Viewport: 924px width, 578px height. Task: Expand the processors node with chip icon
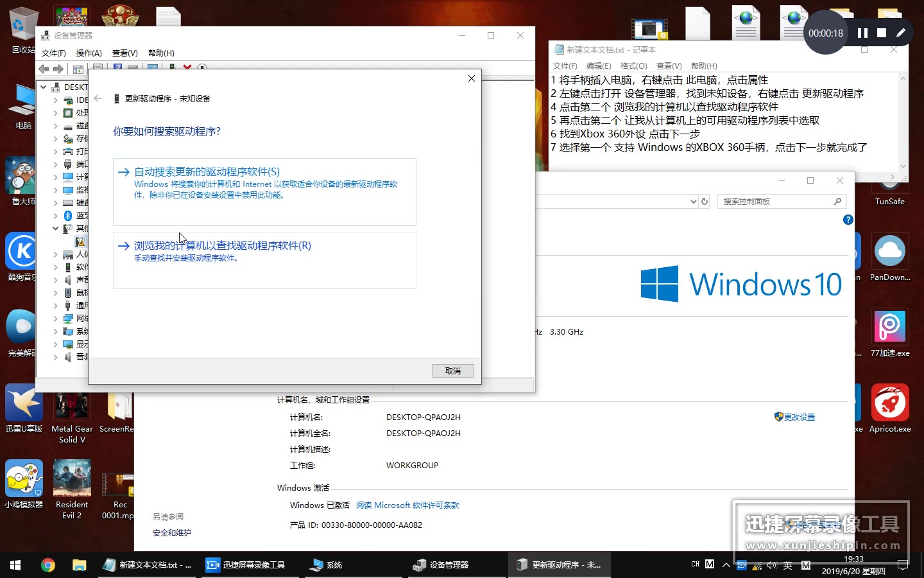[x=55, y=113]
